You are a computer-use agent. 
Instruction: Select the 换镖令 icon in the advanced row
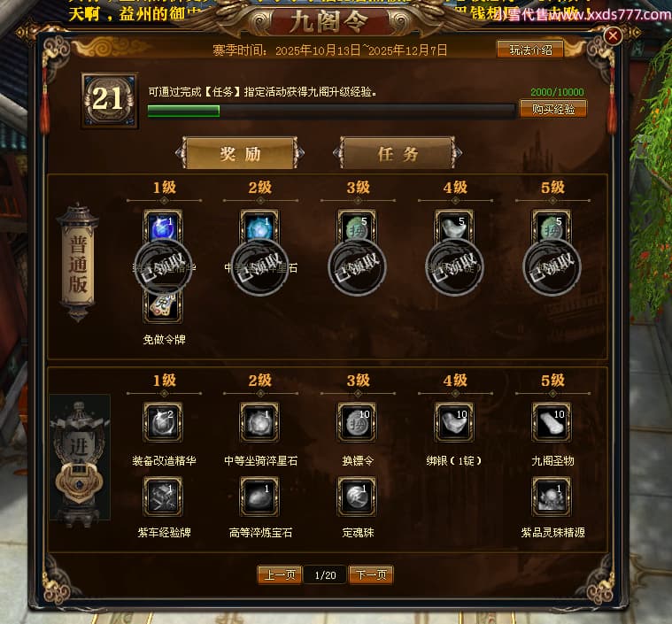(x=357, y=422)
